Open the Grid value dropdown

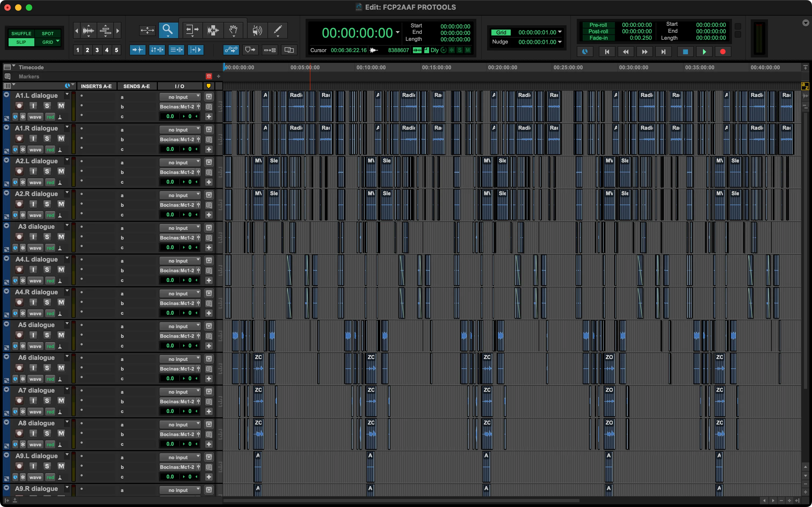[560, 32]
